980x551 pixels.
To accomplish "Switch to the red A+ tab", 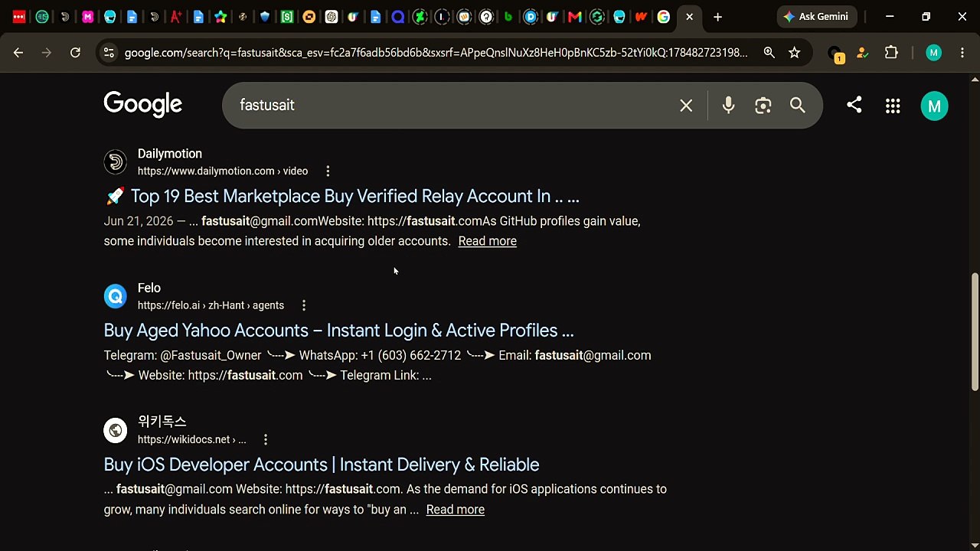I will point(176,17).
